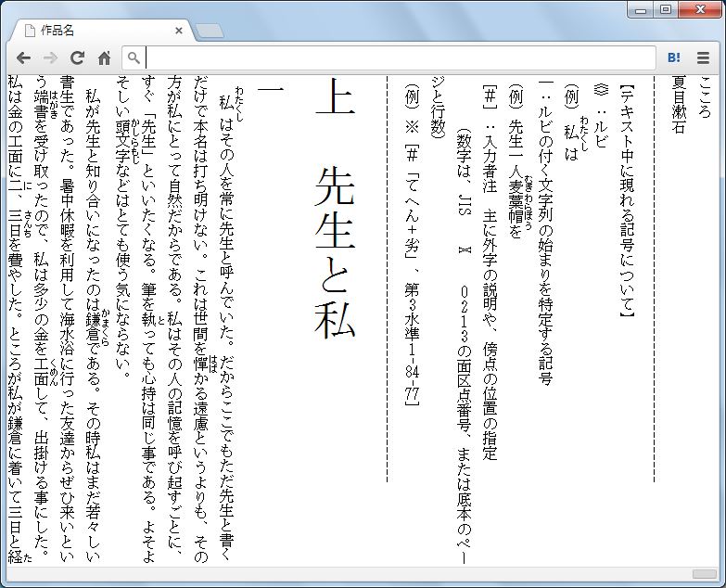Click the line beginning 書生であった。暑中休暇を利用して
The height and width of the screenshot is (588, 726).
(67, 320)
